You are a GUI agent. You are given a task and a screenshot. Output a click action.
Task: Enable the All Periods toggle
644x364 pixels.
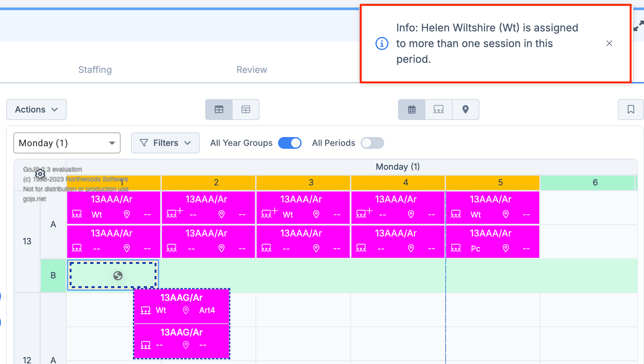tap(372, 143)
